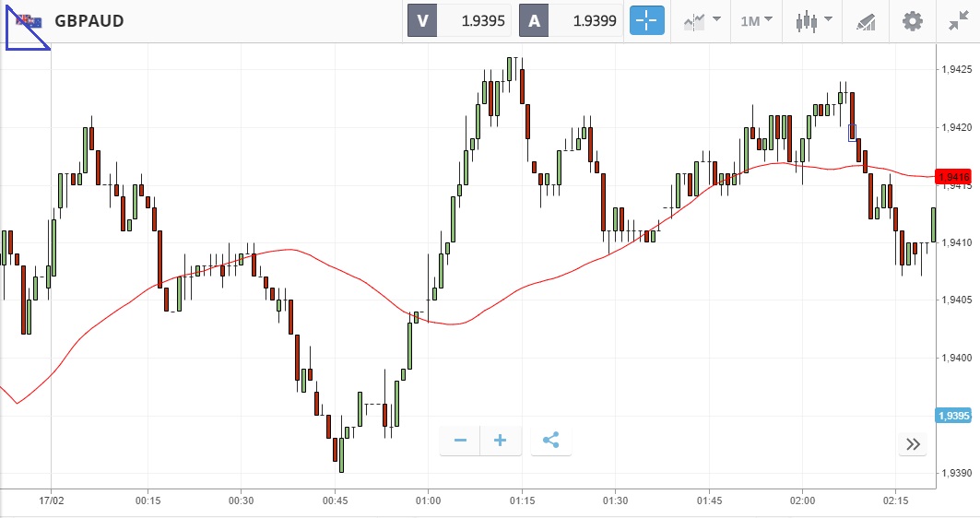This screenshot has width=980, height=518.
Task: Open the indicators dropdown
Action: [702, 20]
